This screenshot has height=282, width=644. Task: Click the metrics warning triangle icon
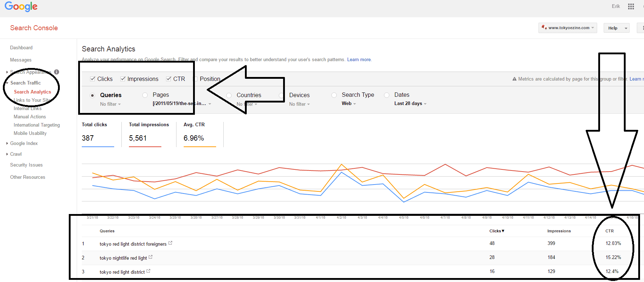pos(514,79)
